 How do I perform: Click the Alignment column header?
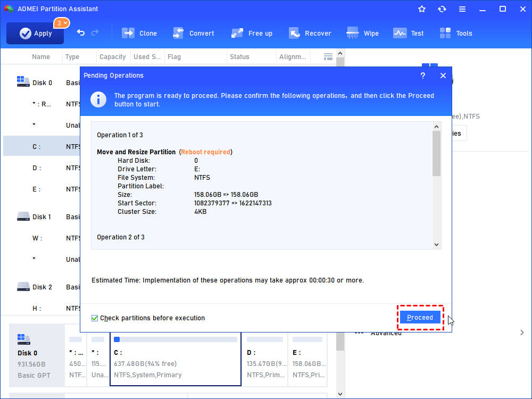pyautogui.click(x=293, y=57)
